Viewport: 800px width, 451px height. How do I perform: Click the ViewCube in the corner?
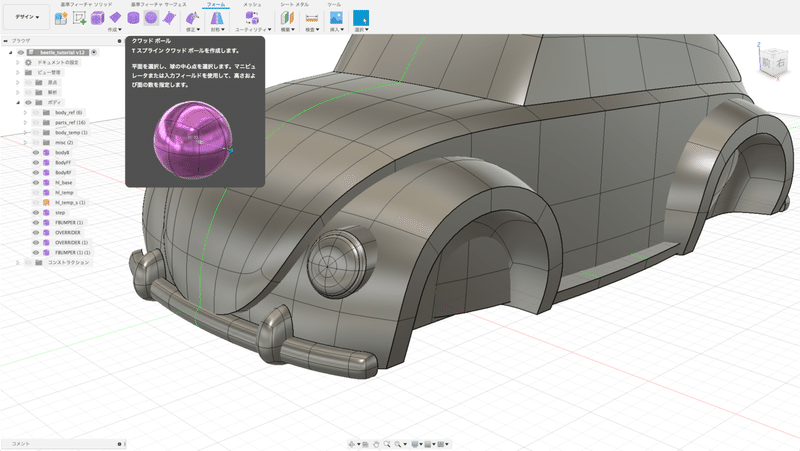[773, 60]
